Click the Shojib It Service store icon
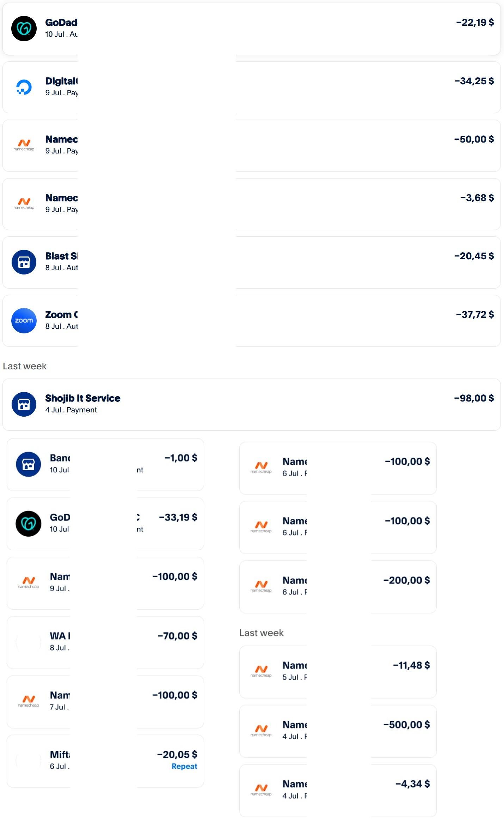 (x=24, y=404)
